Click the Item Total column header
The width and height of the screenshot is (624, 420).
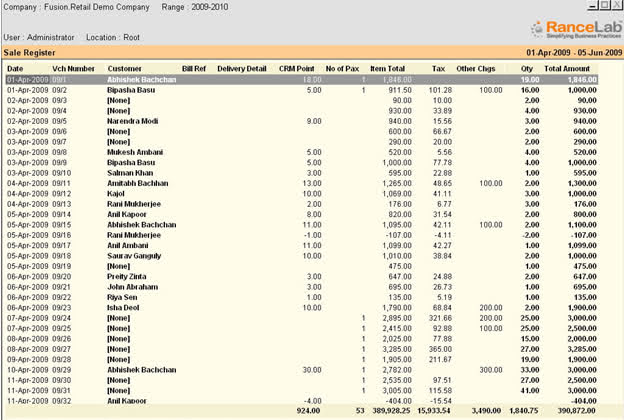[387, 68]
